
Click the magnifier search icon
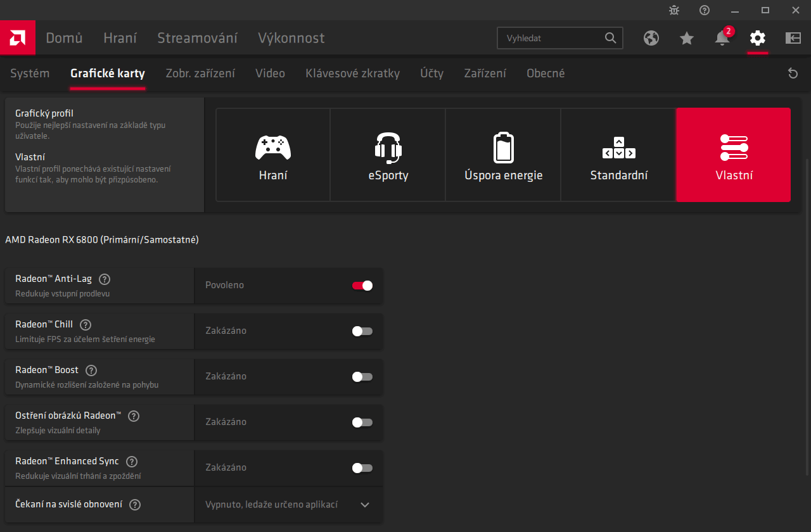[x=610, y=38]
